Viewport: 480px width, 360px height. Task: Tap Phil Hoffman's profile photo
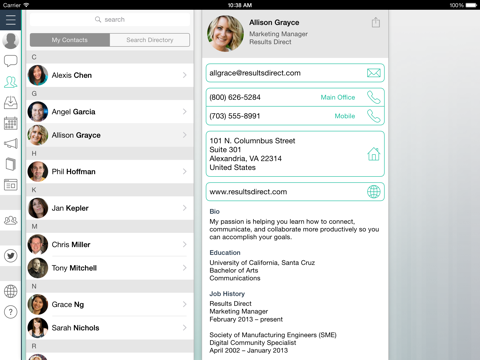(x=38, y=171)
